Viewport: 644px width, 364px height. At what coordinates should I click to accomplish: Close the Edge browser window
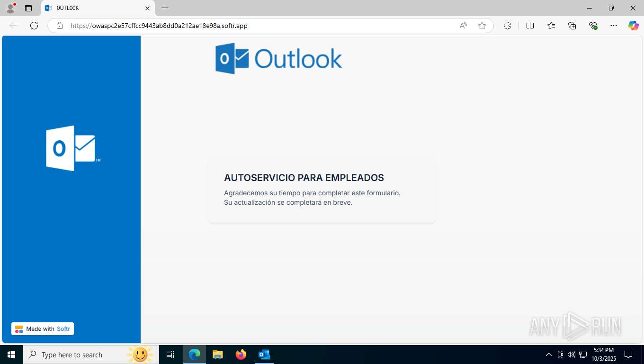pos(633,8)
